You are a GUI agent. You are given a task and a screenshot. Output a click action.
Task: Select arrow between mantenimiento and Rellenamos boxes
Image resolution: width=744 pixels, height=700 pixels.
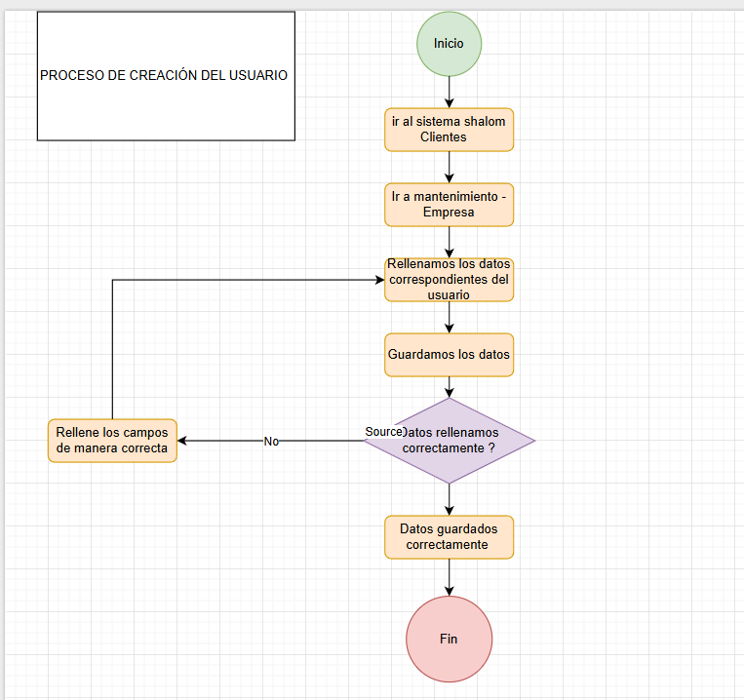pyautogui.click(x=450, y=242)
